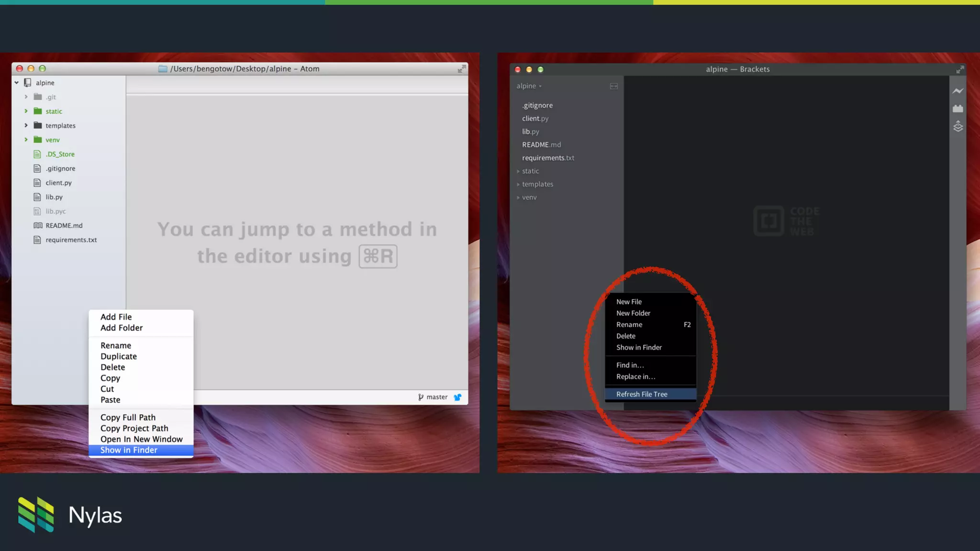This screenshot has height=551, width=980.
Task: Click the layers stack icon in Brackets sidebar
Action: pyautogui.click(x=958, y=127)
